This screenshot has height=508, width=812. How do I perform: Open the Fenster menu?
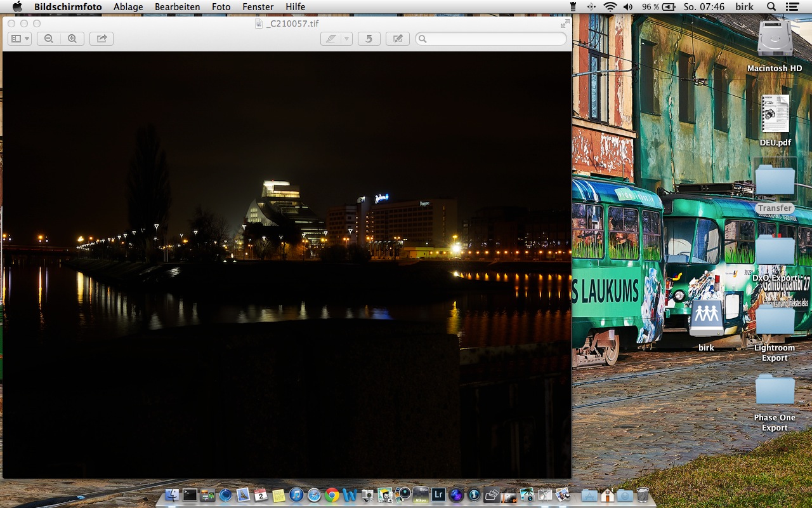(x=258, y=7)
